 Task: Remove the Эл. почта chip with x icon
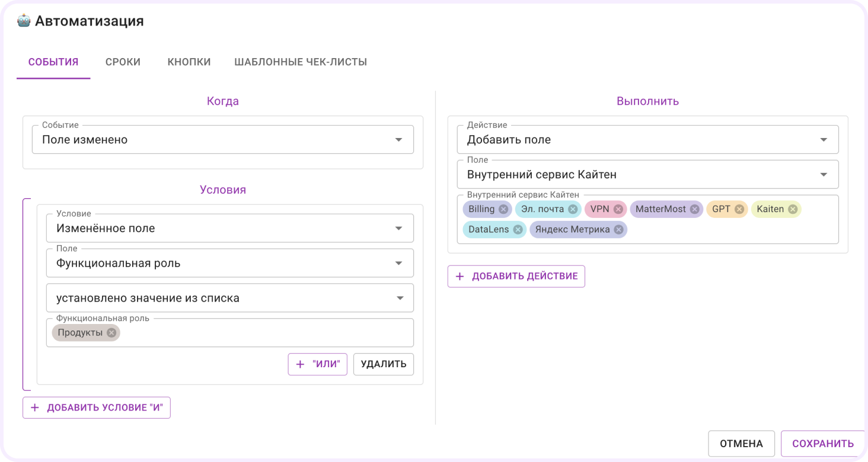573,209
